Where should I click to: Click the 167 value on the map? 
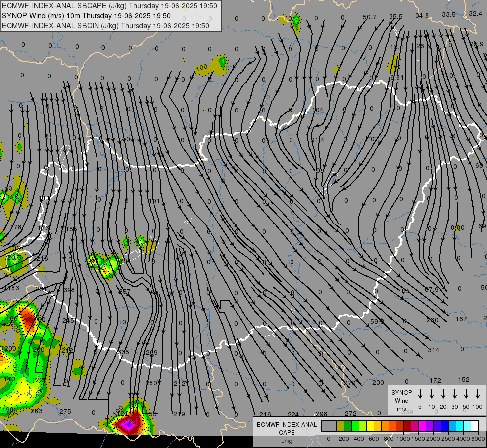pos(461,319)
